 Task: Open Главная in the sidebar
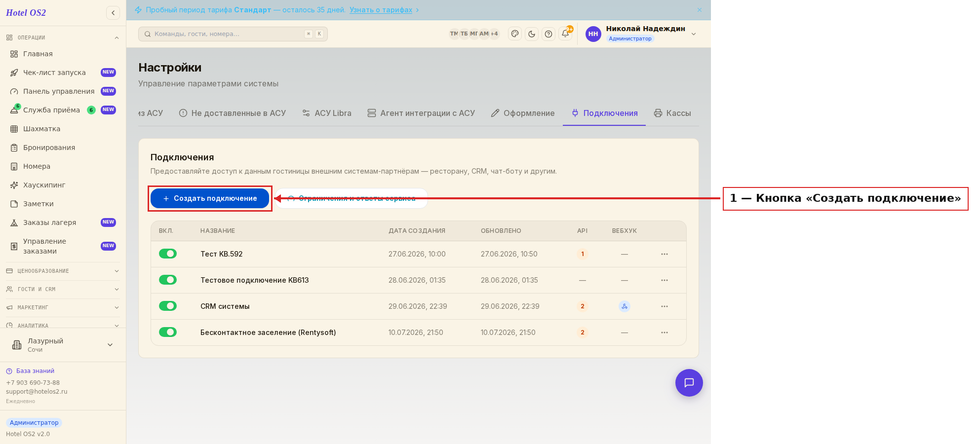(x=63, y=54)
